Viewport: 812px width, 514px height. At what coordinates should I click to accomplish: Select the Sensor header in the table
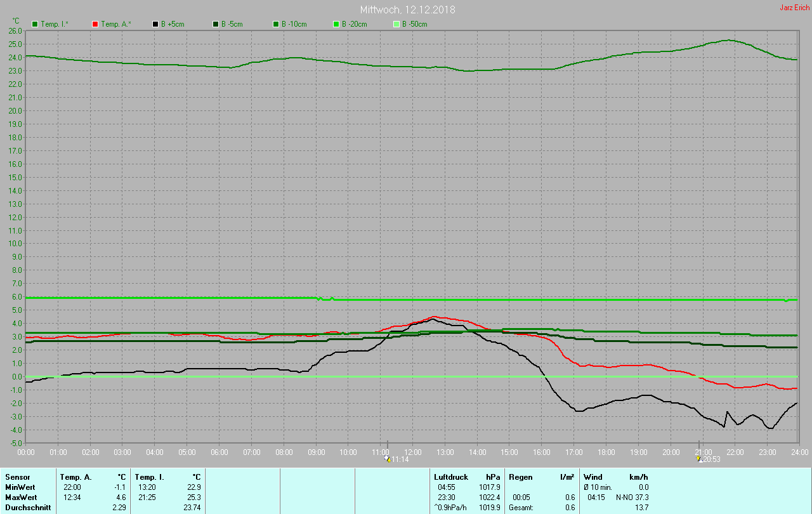[x=17, y=477]
